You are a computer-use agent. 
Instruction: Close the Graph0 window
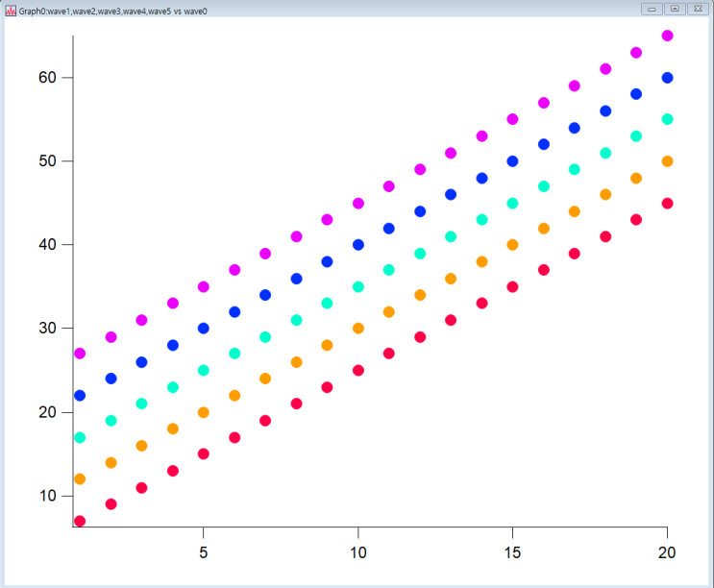click(x=698, y=9)
